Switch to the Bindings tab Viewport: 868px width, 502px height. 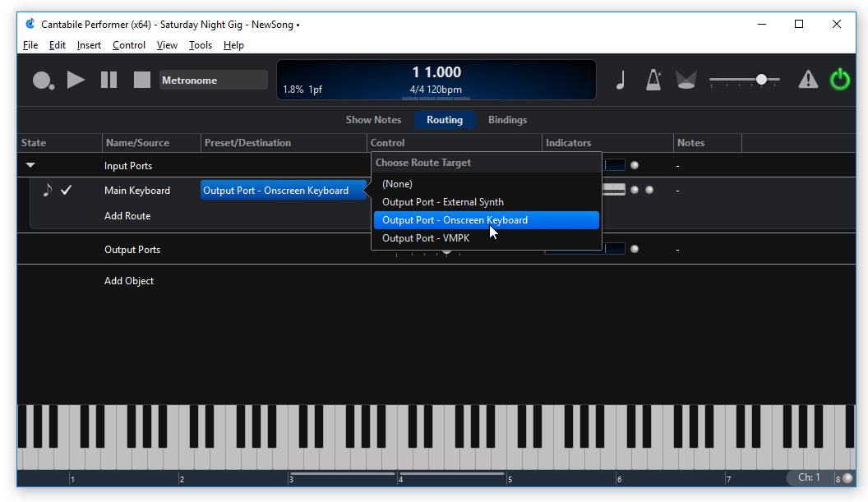(x=507, y=120)
